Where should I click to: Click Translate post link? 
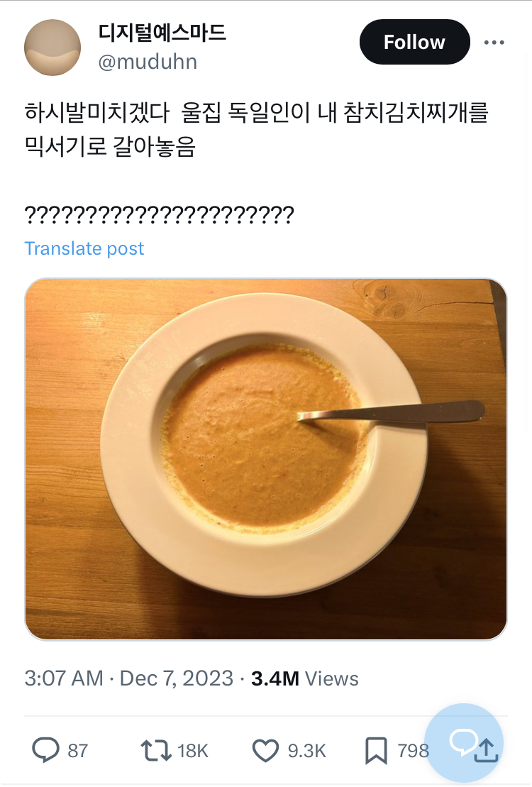[84, 248]
